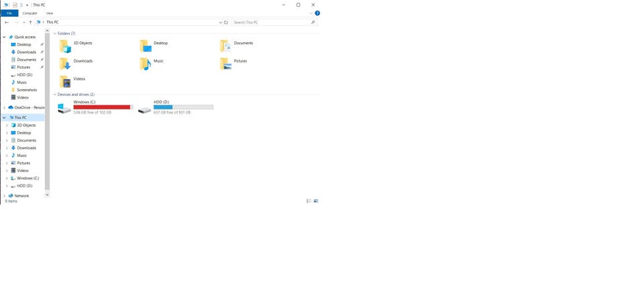Click the Back navigation arrow
Viewport: 644px width, 298px height.
[x=7, y=22]
